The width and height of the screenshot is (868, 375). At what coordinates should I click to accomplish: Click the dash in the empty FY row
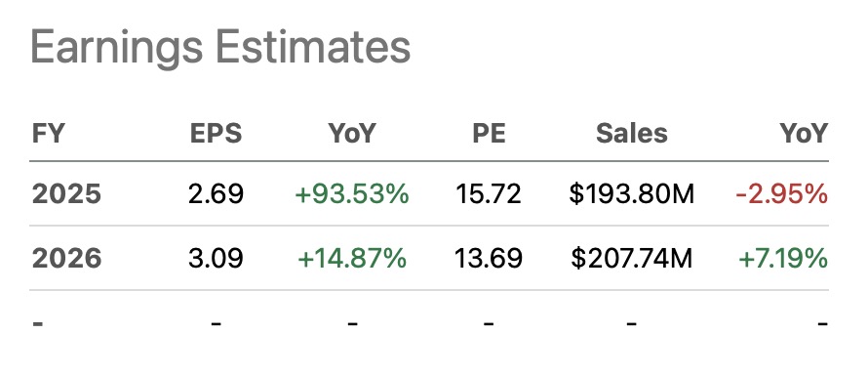tap(38, 322)
